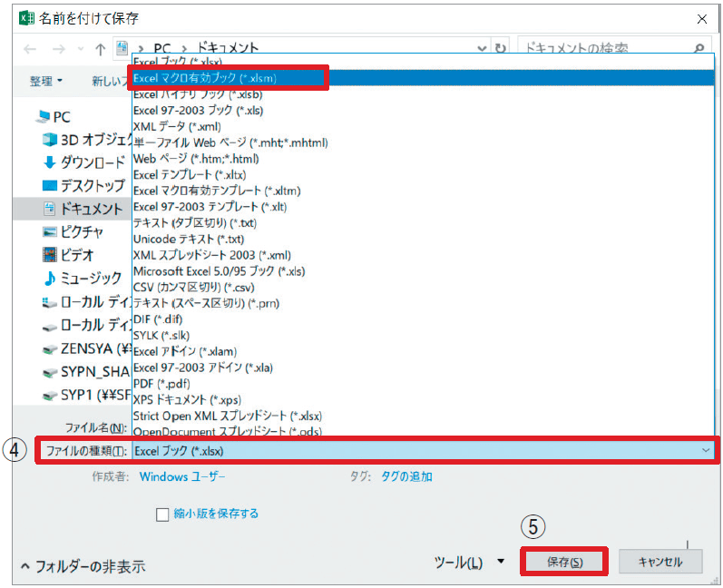Image resolution: width=723 pixels, height=588 pixels.
Task: Choose CSV (カンマ区切り) (*.csv)
Action: (423, 288)
